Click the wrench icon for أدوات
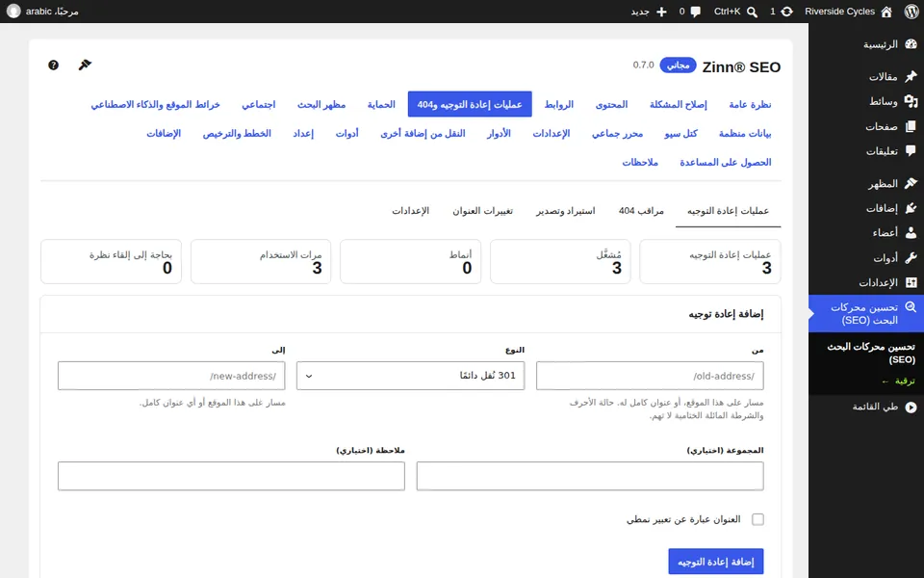Viewport: 924px width, 578px height. [x=911, y=258]
